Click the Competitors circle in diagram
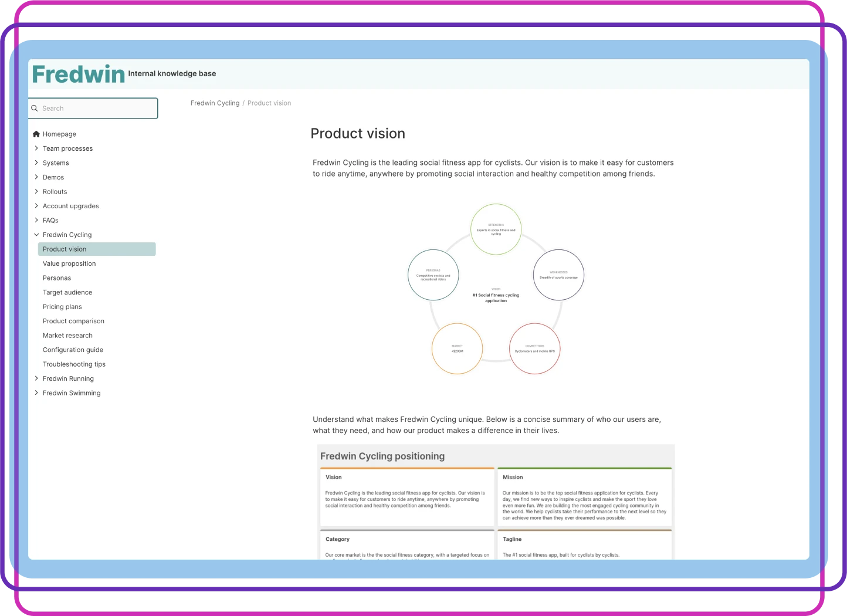The width and height of the screenshot is (847, 616). (x=535, y=348)
